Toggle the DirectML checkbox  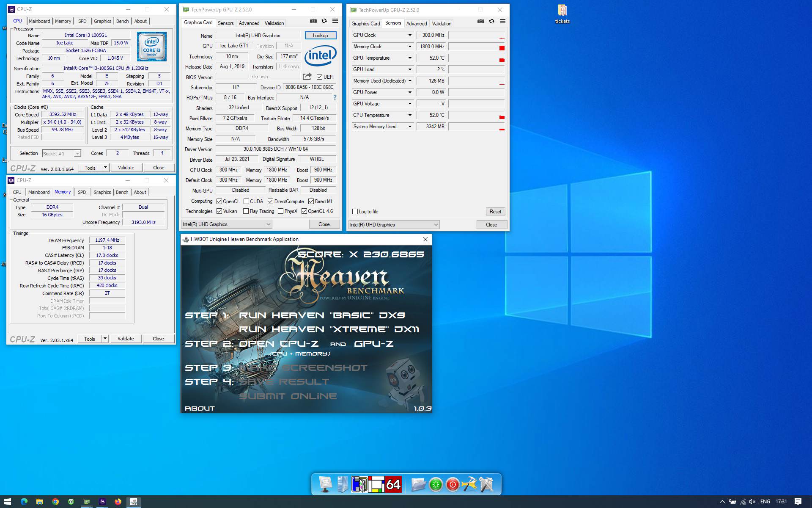coord(311,202)
